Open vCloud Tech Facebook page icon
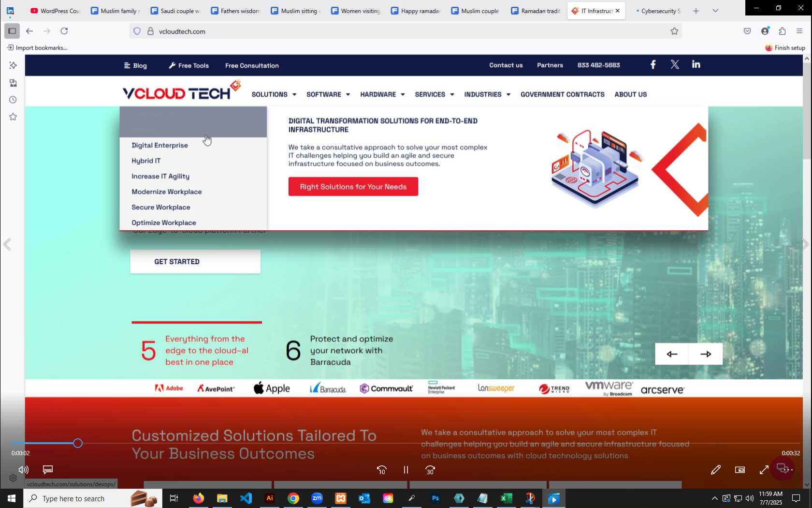 click(653, 64)
